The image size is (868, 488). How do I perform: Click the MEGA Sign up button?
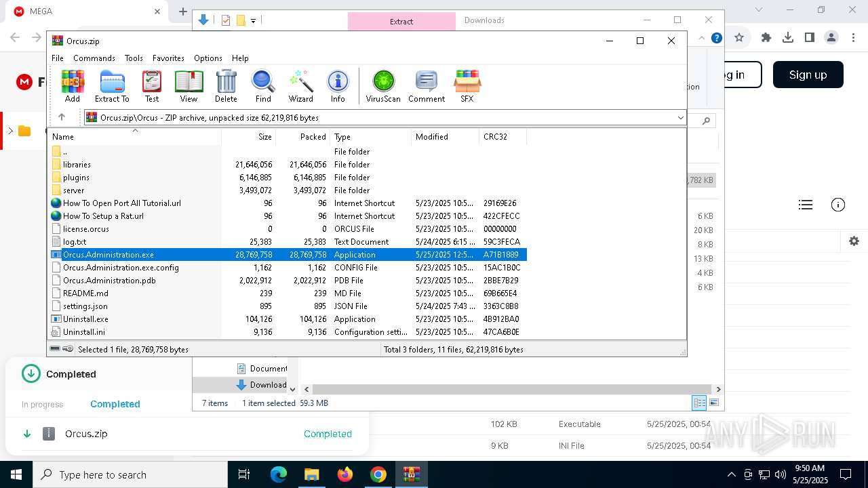(808, 75)
